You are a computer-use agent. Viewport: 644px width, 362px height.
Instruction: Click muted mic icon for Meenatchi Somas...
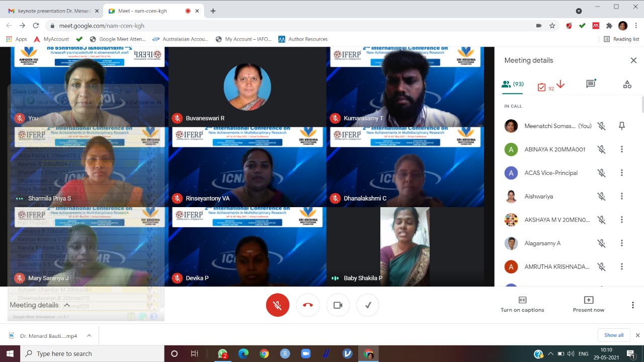coord(601,126)
